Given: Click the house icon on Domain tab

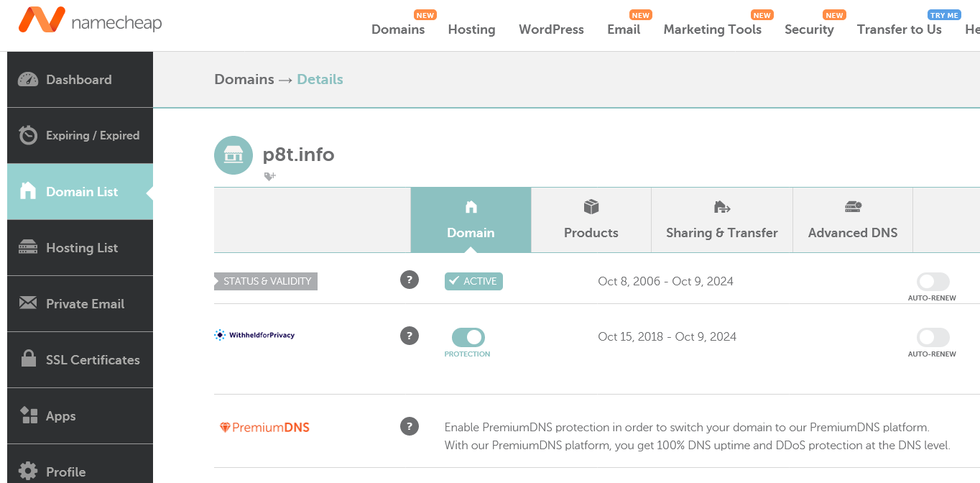Looking at the screenshot, I should point(471,207).
